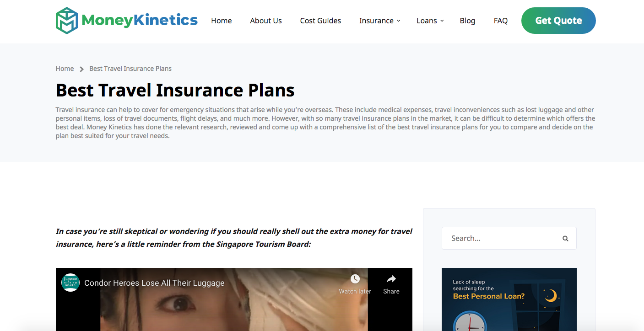
Task: Click the breadcrumb chevron separator icon
Action: [81, 69]
